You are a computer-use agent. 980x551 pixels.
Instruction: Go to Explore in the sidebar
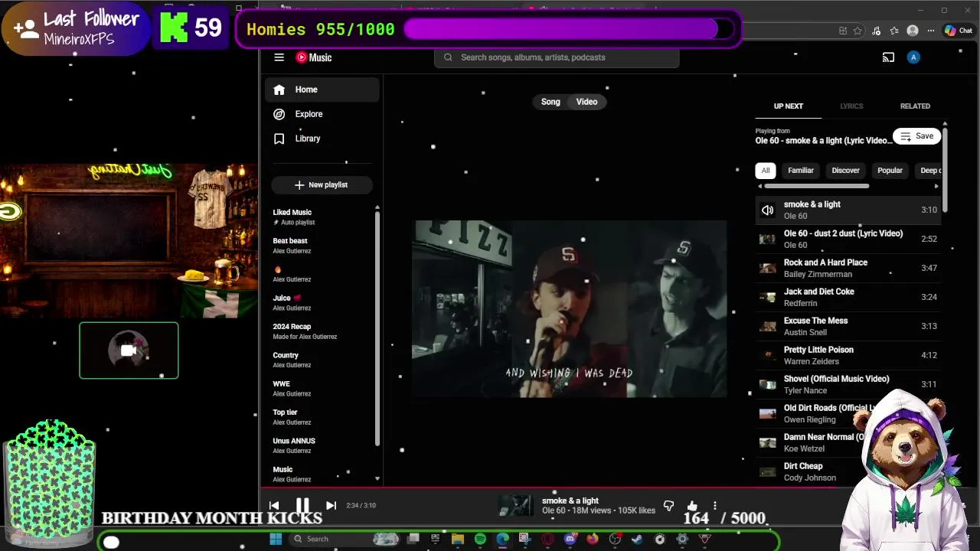pyautogui.click(x=322, y=114)
